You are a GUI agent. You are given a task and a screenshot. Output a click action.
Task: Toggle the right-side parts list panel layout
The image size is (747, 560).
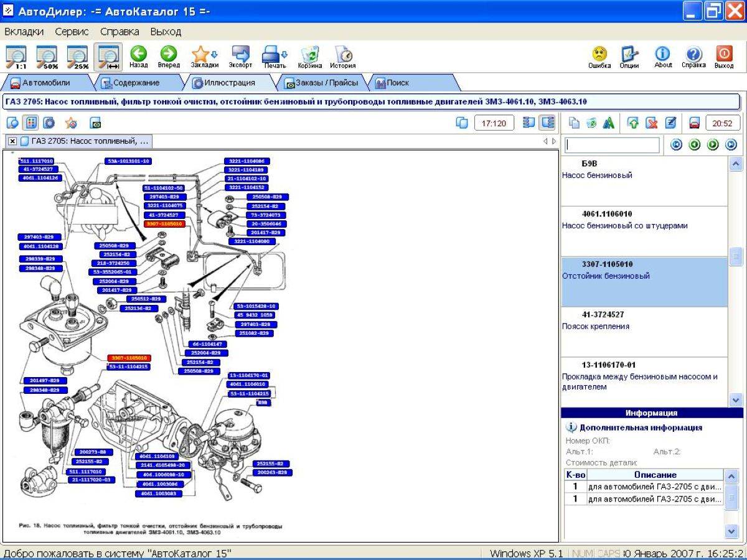click(x=547, y=123)
